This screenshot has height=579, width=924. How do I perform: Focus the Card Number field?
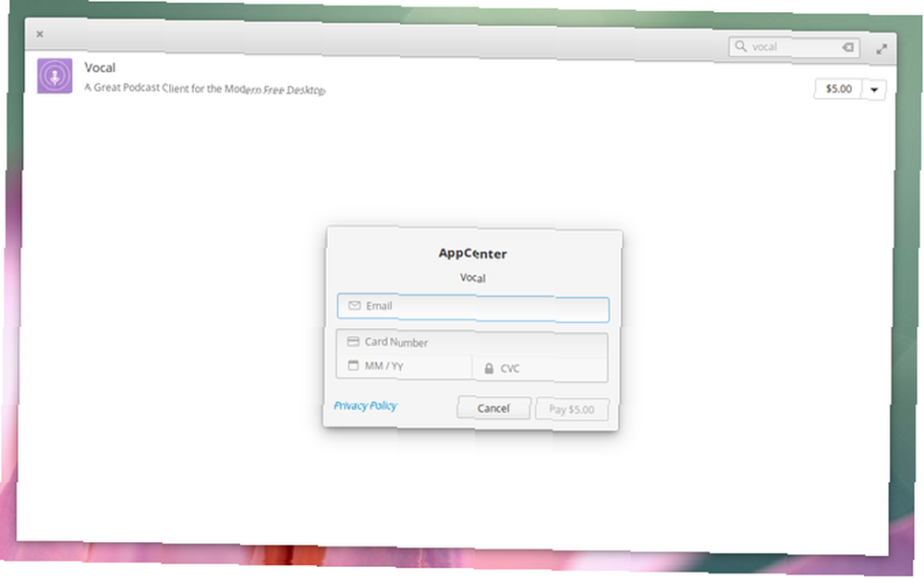coord(472,343)
